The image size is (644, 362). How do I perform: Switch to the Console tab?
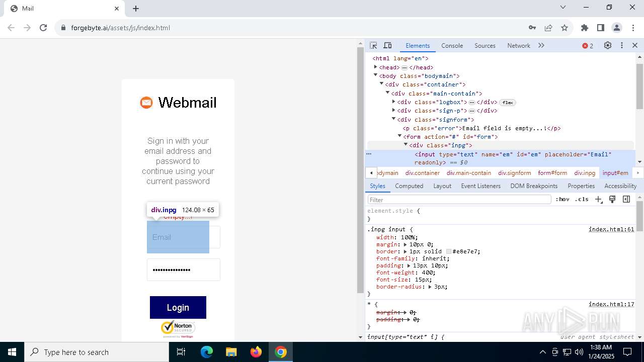pyautogui.click(x=452, y=45)
